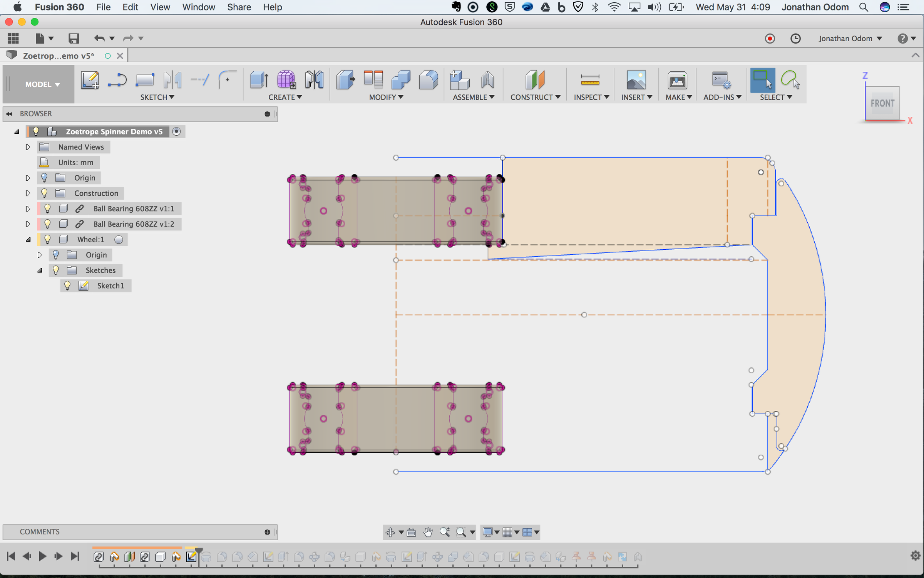Click the Measure tool under Inspect

[590, 80]
